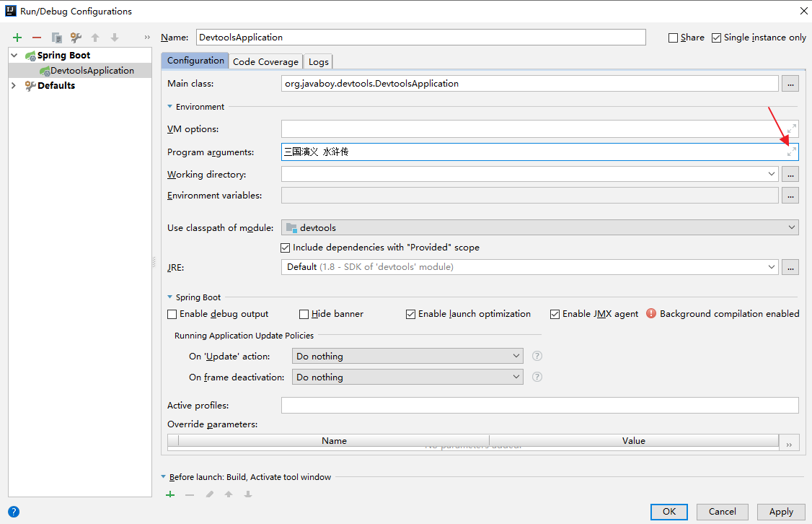Viewport: 812px width, 524px height.
Task: Expand the Defaults tree node
Action: coord(14,85)
